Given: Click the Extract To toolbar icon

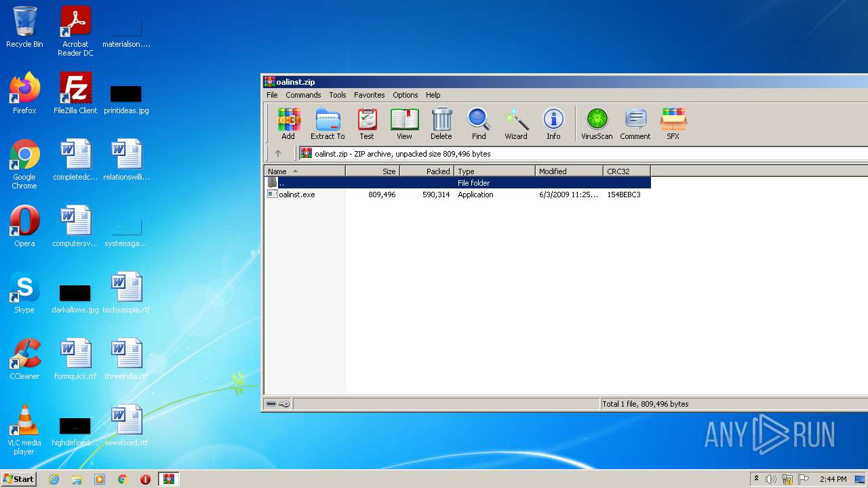Looking at the screenshot, I should (x=328, y=124).
